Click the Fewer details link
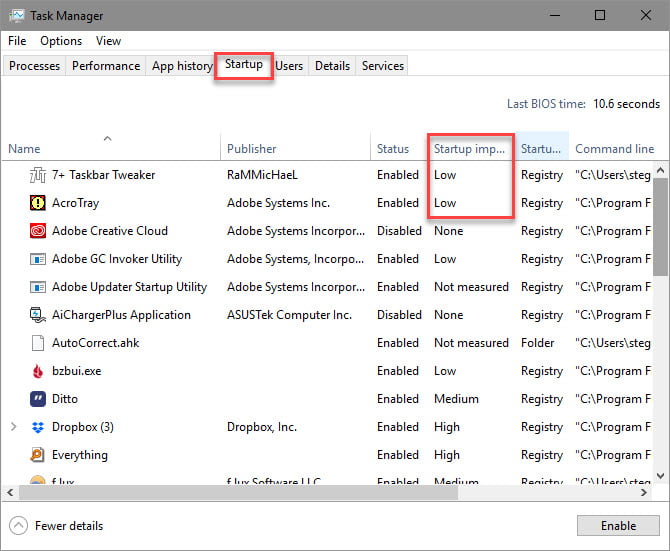This screenshot has width=670, height=551. pyautogui.click(x=69, y=526)
